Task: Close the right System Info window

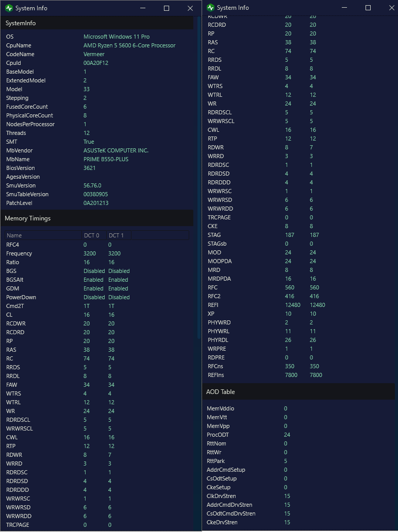Action: coord(391,8)
